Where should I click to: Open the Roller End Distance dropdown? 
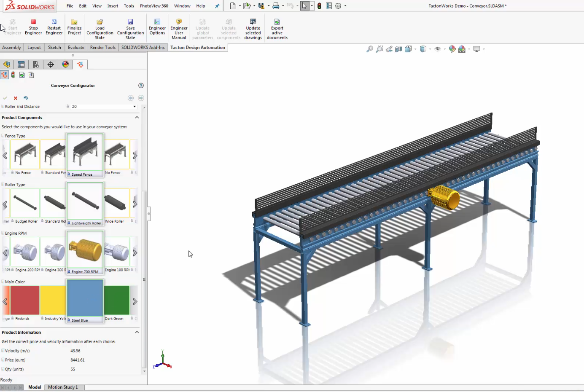click(135, 106)
